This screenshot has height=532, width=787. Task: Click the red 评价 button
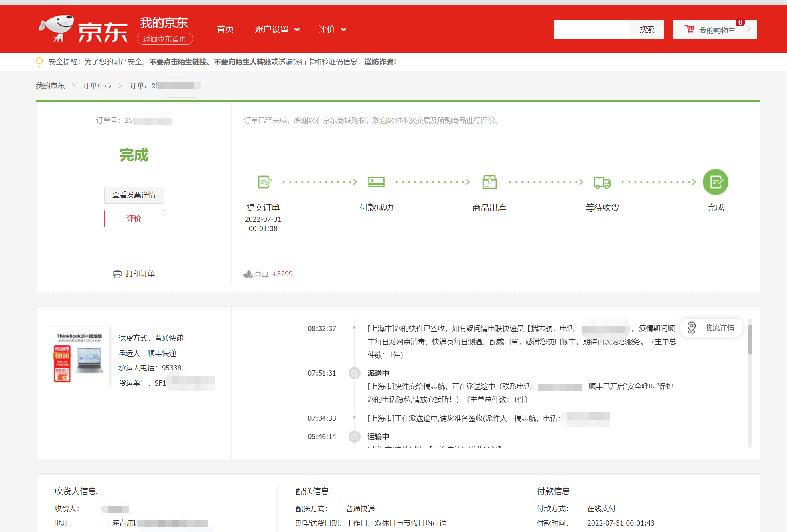pyautogui.click(x=134, y=219)
